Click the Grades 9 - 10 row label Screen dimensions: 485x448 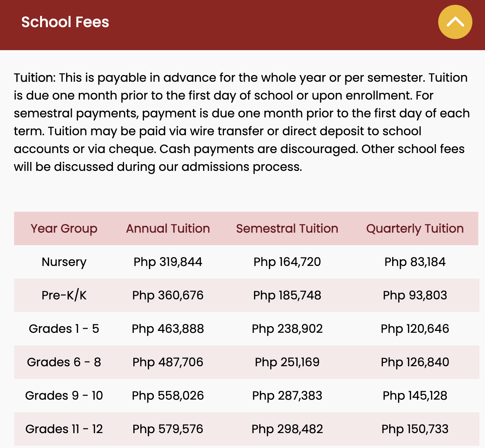[64, 396]
